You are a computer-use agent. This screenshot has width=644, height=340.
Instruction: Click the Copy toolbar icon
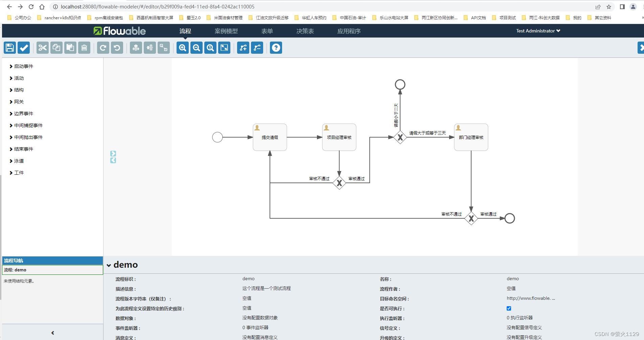pyautogui.click(x=56, y=48)
